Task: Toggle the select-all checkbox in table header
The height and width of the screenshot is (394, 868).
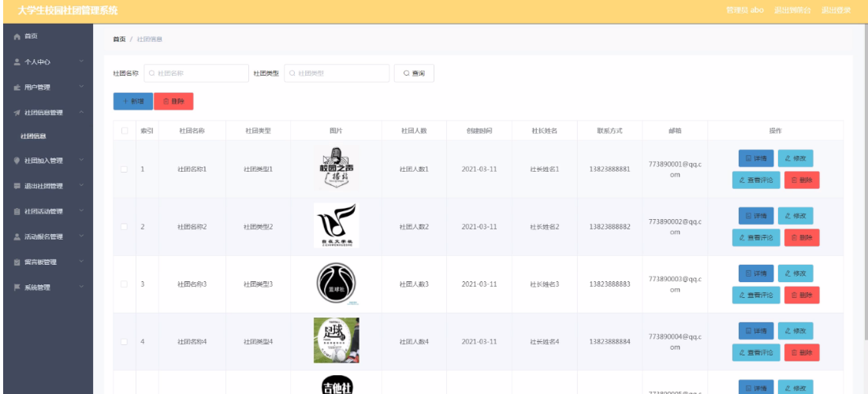Action: pos(125,131)
